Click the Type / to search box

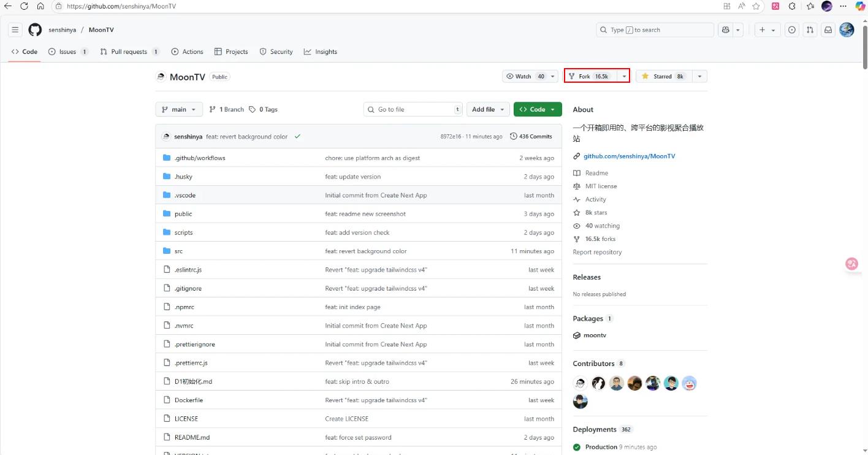coord(655,30)
